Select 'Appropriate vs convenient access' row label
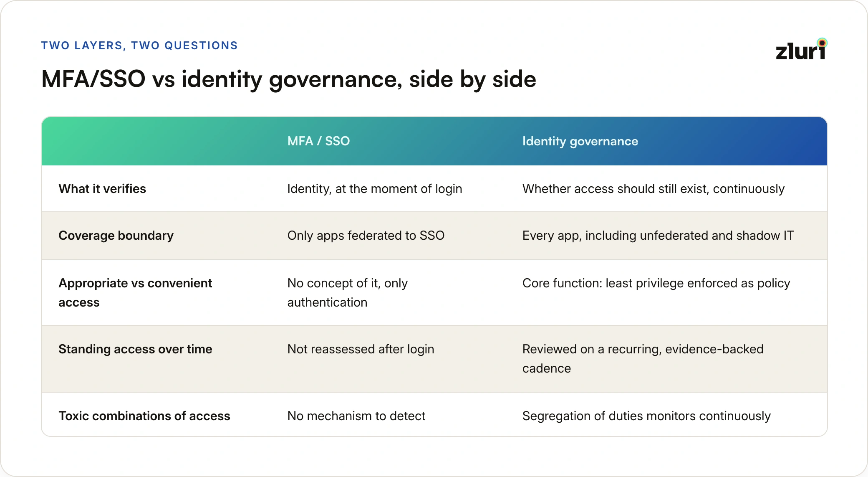 [135, 292]
